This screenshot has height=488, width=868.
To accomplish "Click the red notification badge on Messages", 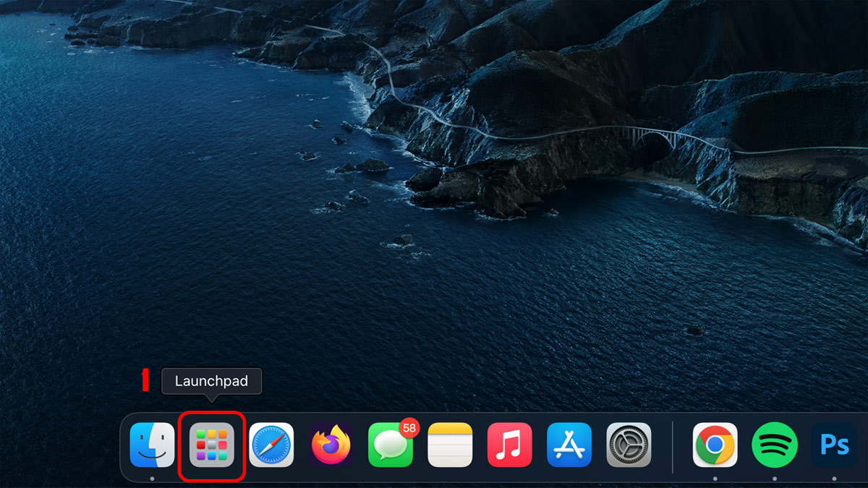I will tap(409, 427).
